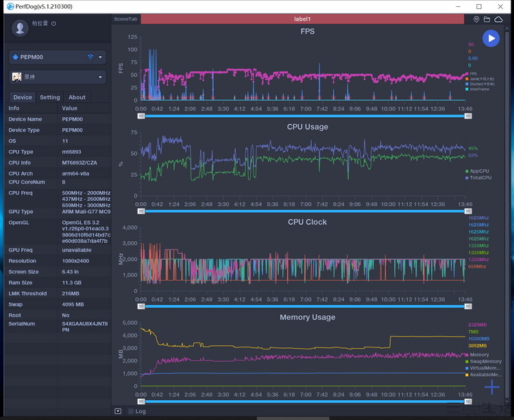Click the 659Mhz CPU clock readout
Screen dimensions: 514x420
pos(477,267)
